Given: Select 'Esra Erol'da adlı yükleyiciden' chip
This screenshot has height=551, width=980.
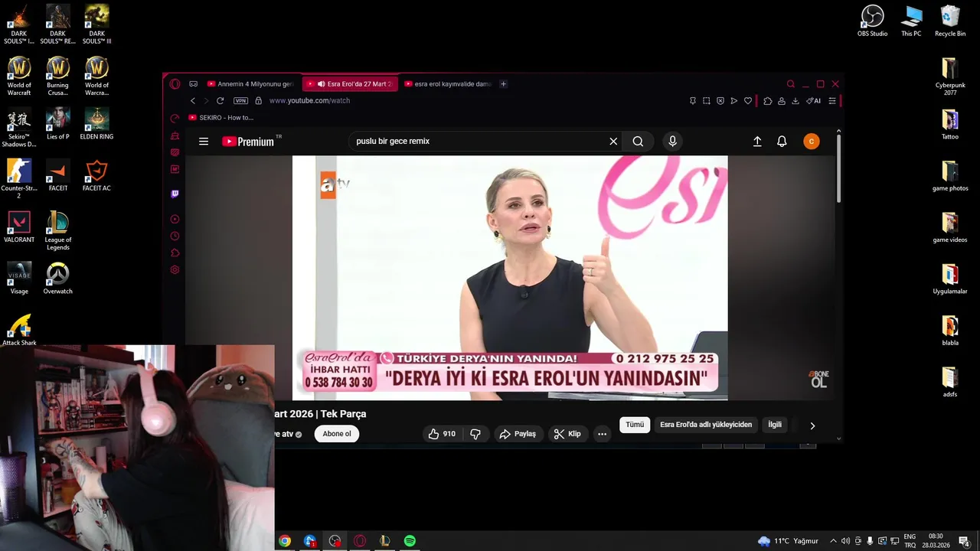Looking at the screenshot, I should tap(706, 425).
